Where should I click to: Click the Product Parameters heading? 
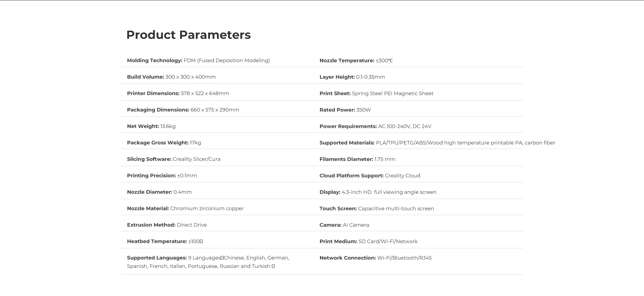[x=188, y=35]
